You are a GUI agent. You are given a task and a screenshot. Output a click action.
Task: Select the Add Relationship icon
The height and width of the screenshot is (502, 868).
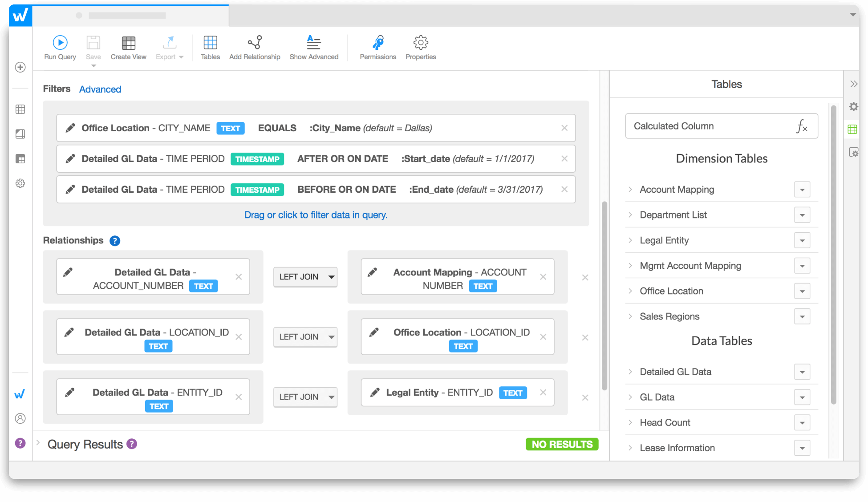click(x=255, y=43)
